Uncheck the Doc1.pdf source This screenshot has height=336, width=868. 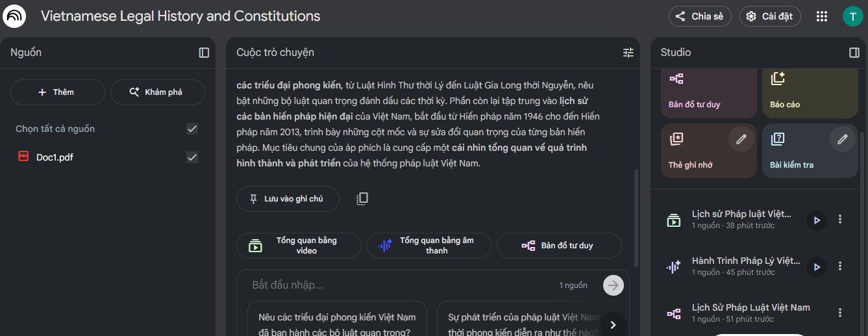pos(192,157)
